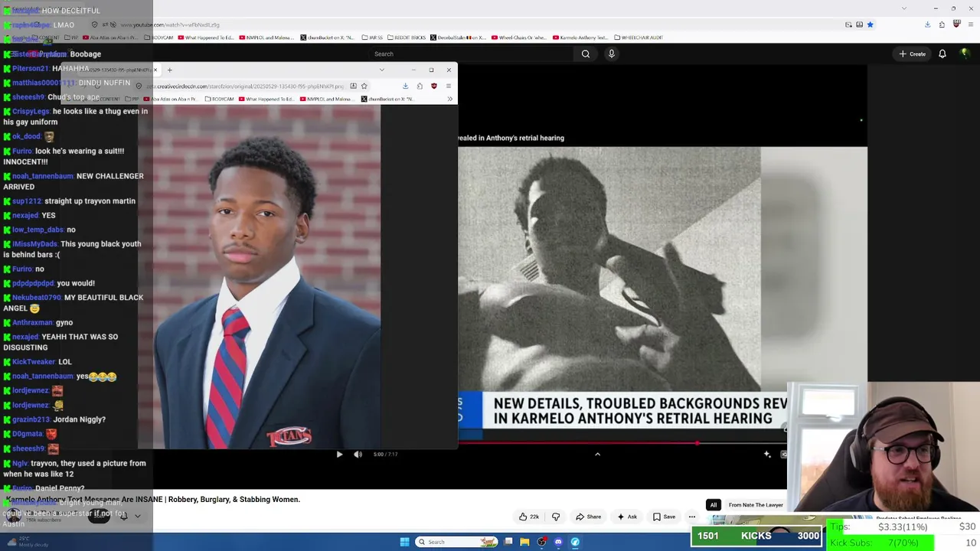Save the video to a playlist

(664, 517)
